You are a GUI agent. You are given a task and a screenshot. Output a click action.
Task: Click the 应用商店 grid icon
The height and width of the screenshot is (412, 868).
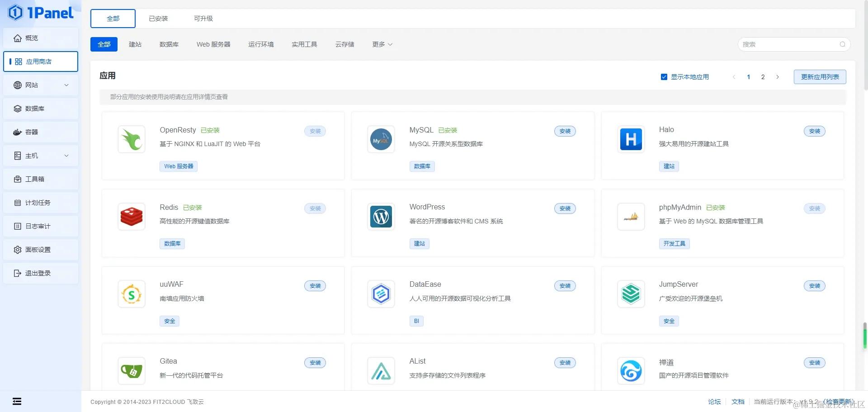(19, 62)
